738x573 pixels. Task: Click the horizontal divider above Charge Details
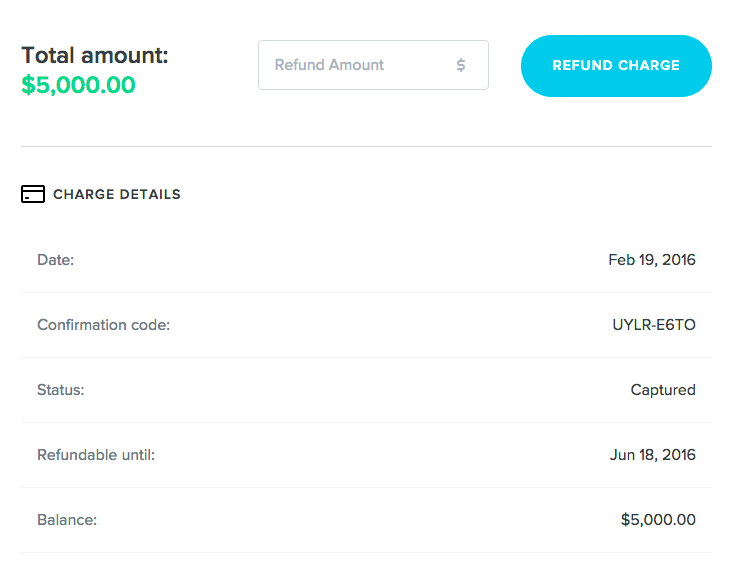366,147
